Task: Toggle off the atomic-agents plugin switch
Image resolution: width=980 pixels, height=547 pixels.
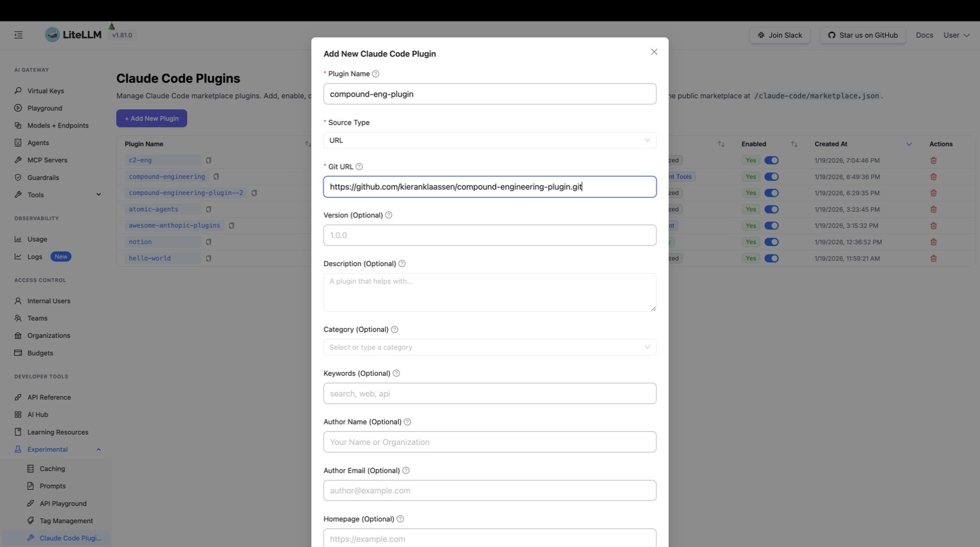Action: coord(771,209)
